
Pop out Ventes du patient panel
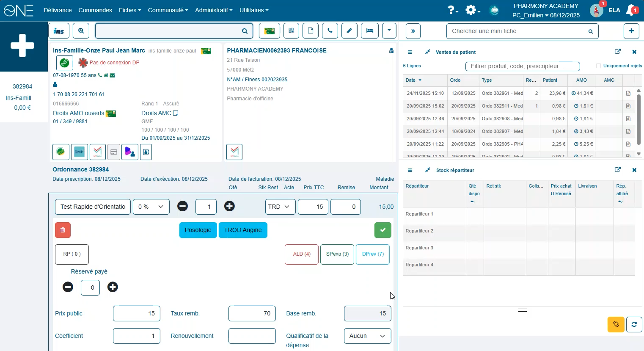[x=618, y=52]
